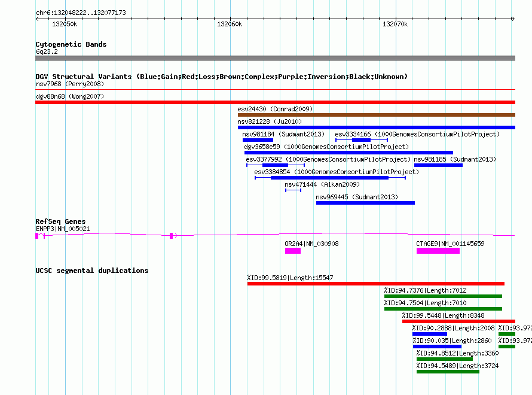Select the %ID:90.035|Length:2860 label
The width and height of the screenshot is (532, 395).
(x=452, y=341)
